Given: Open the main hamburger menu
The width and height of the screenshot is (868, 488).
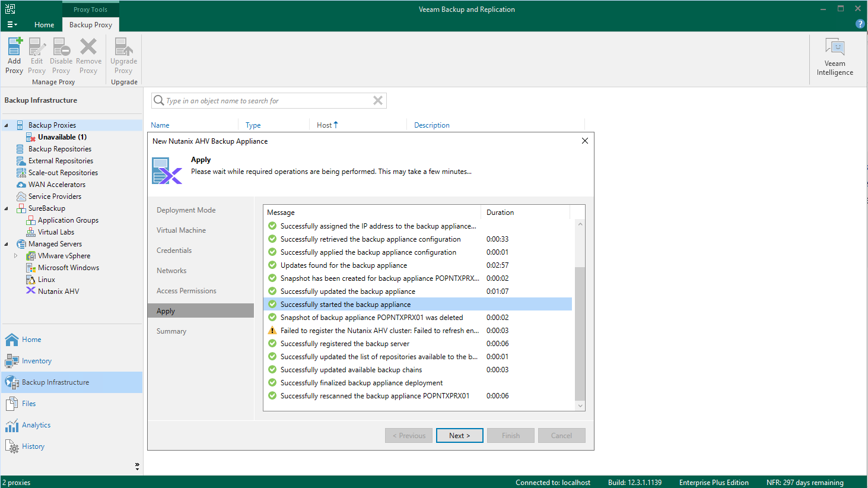Looking at the screenshot, I should pos(12,24).
